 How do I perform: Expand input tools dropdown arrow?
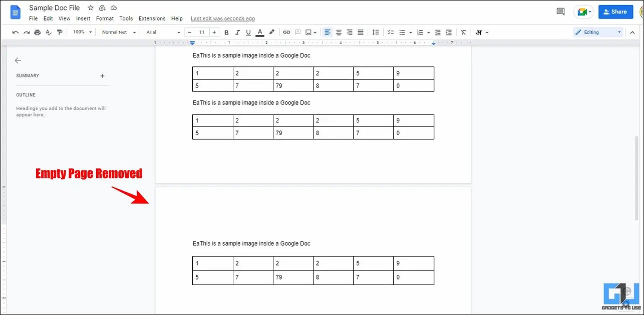tap(487, 32)
